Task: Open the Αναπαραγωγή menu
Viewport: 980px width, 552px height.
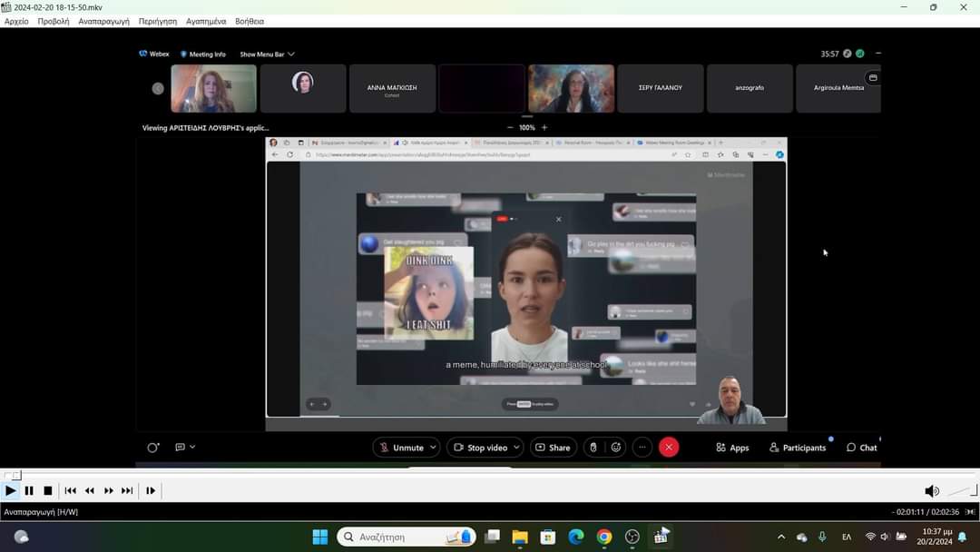Action: pos(103,21)
